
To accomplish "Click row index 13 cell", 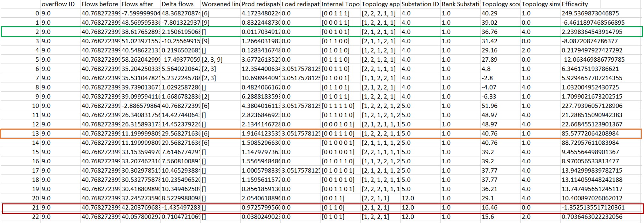I will tap(36, 133).
